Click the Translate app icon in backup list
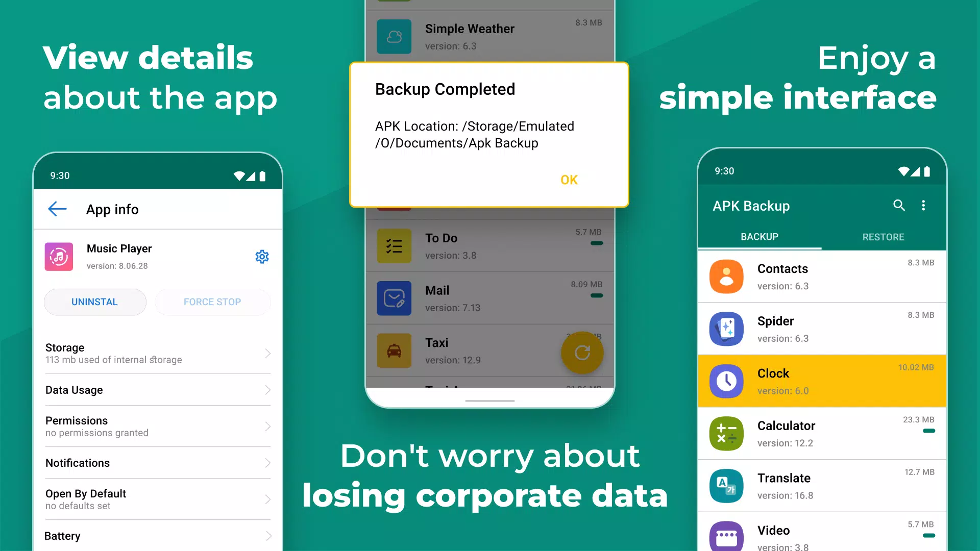The width and height of the screenshot is (980, 551). 726,484
